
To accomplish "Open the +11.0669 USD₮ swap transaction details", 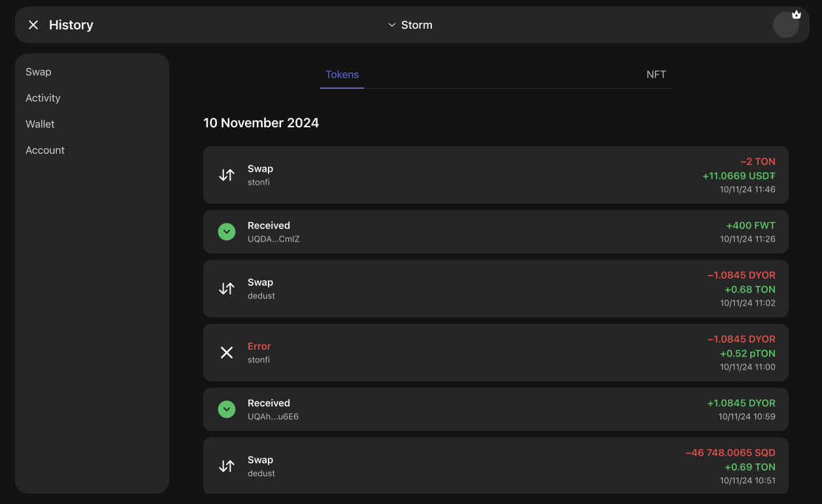I will coord(738,176).
